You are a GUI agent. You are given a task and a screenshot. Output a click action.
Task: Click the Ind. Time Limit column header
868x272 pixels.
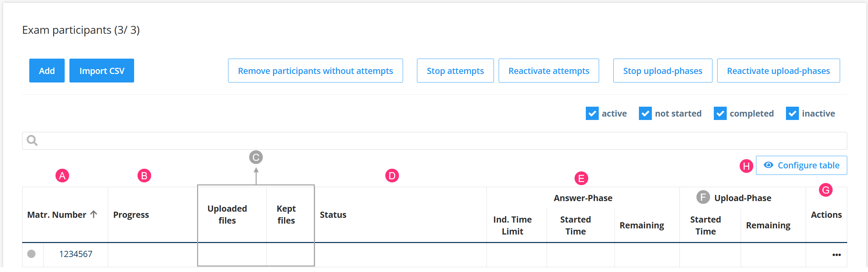coord(512,225)
